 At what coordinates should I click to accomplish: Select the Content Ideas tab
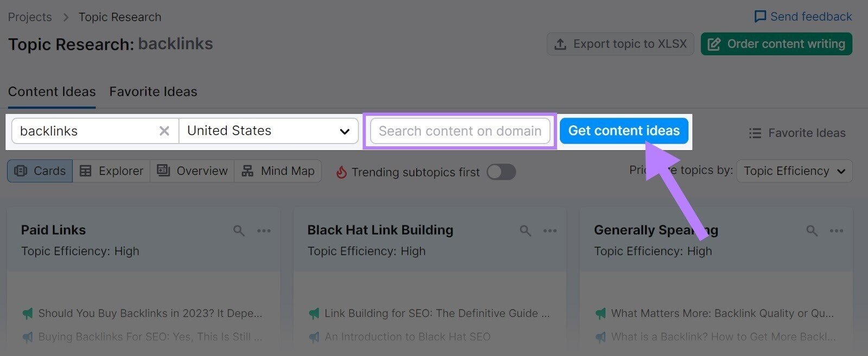click(52, 91)
